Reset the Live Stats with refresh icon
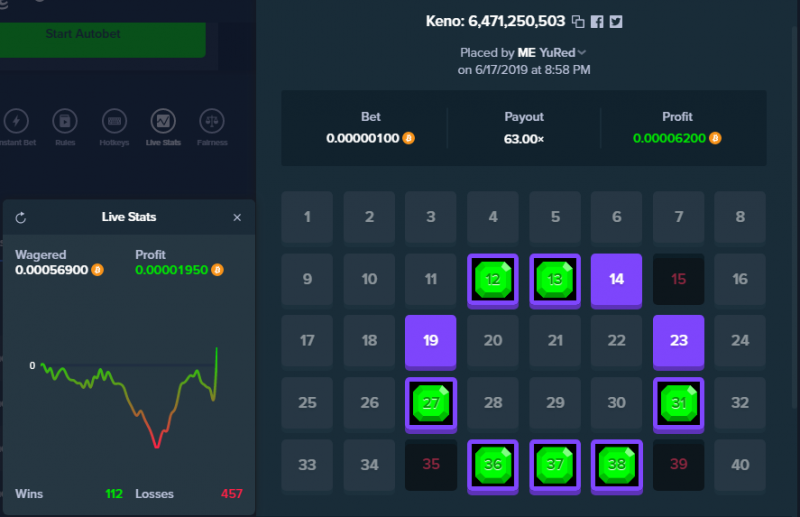The image size is (800, 517). [x=21, y=218]
